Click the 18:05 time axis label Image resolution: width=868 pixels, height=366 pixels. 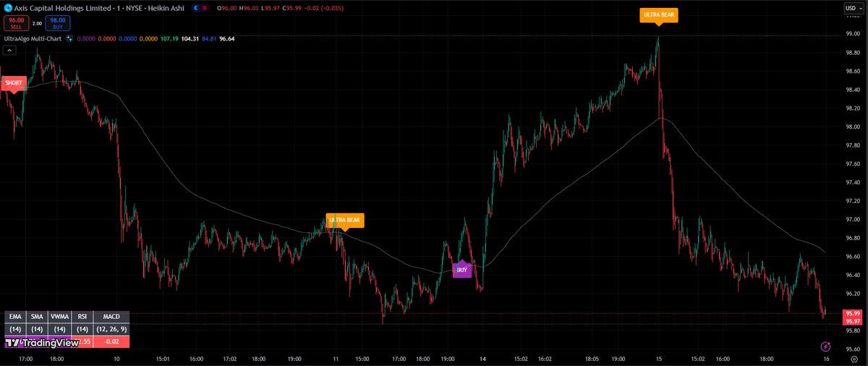[x=592, y=358]
